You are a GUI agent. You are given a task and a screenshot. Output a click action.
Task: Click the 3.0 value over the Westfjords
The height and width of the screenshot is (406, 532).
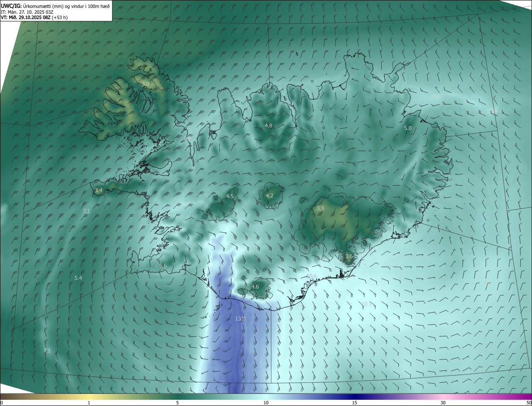point(145,84)
